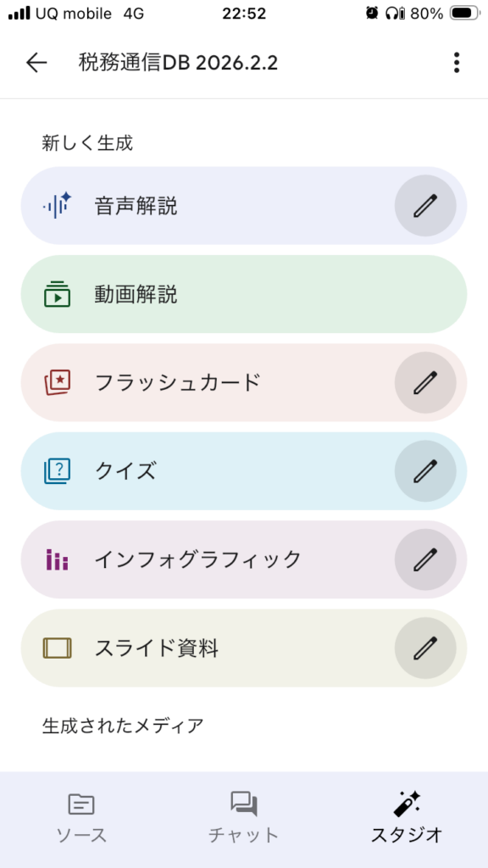Viewport: 488px width, 868px height.
Task: Customize フラッシュカード via its pencil button
Action: coord(425,383)
